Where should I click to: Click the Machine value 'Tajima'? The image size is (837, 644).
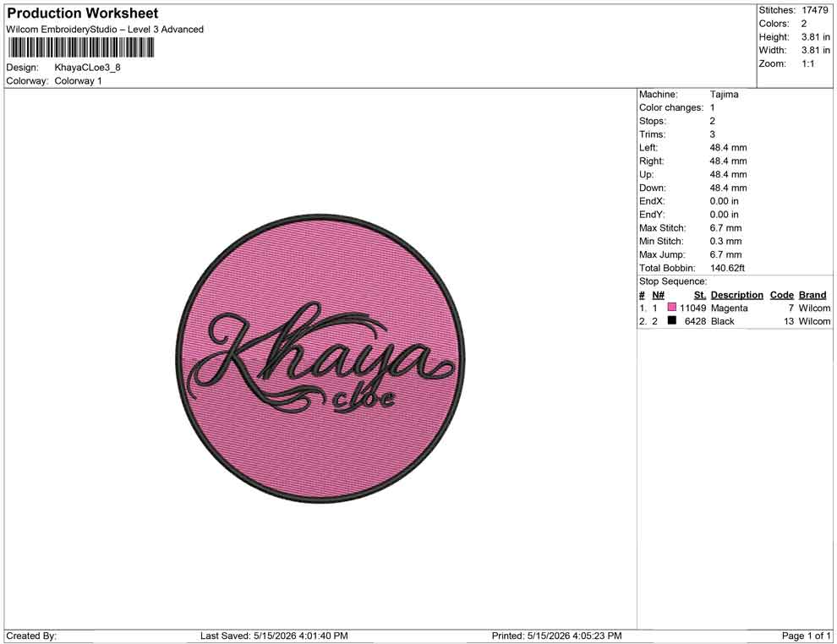tap(725, 95)
